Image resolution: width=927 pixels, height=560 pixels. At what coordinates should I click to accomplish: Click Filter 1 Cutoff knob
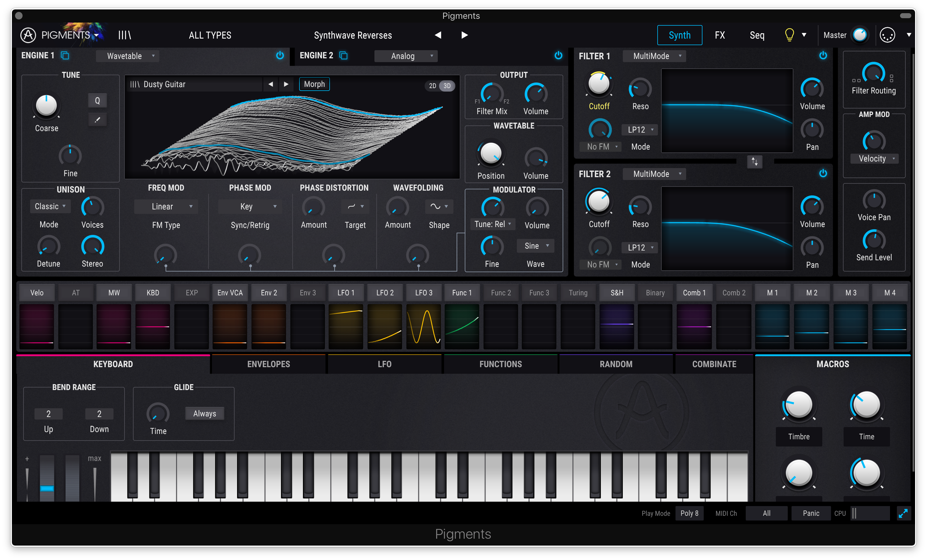tap(599, 83)
